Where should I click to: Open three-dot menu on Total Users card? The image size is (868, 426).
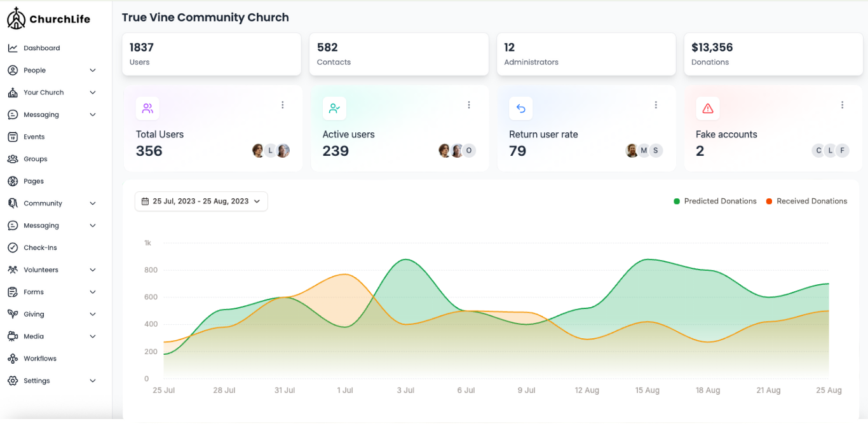283,105
